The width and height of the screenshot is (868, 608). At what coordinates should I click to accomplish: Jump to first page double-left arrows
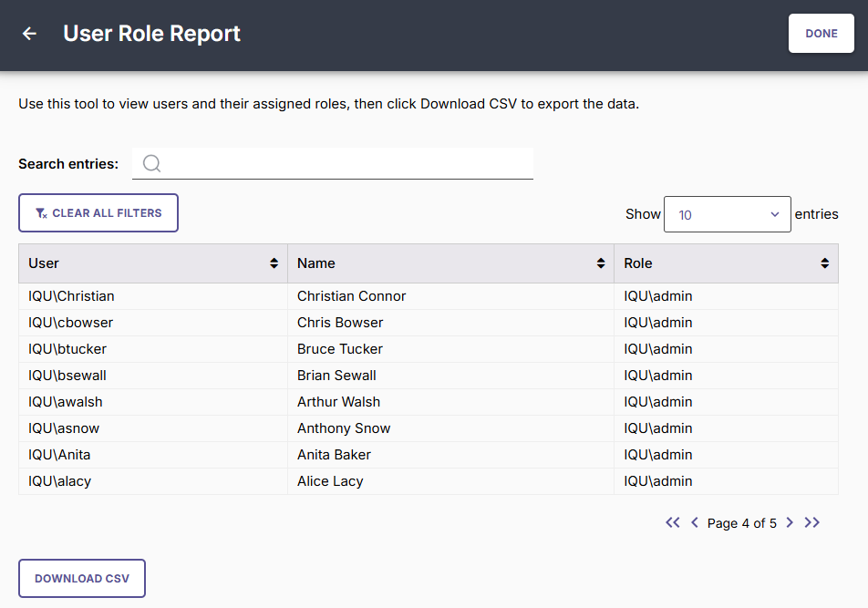click(673, 523)
